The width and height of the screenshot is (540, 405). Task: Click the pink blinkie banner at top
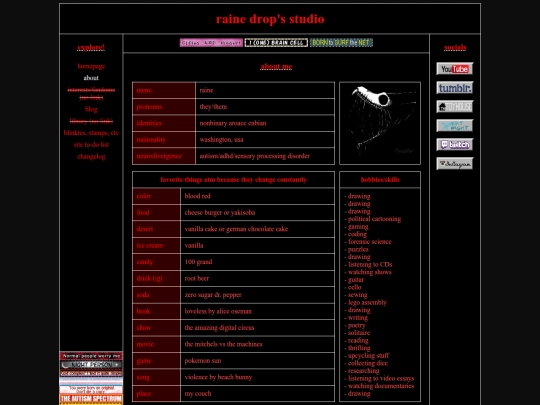(211, 43)
